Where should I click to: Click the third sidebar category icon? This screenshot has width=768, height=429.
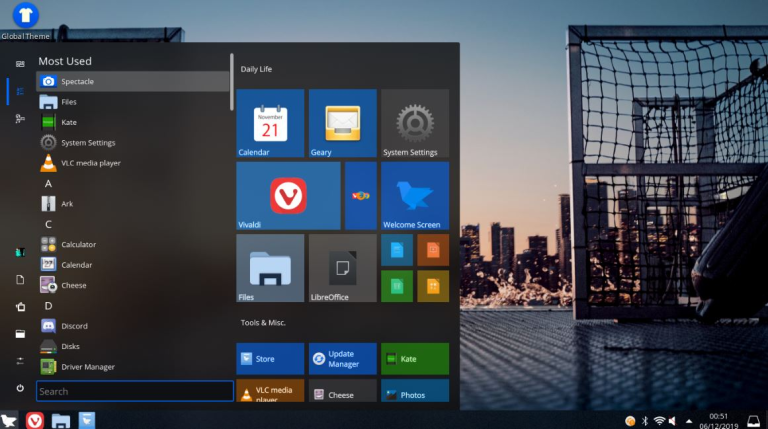tap(20, 119)
